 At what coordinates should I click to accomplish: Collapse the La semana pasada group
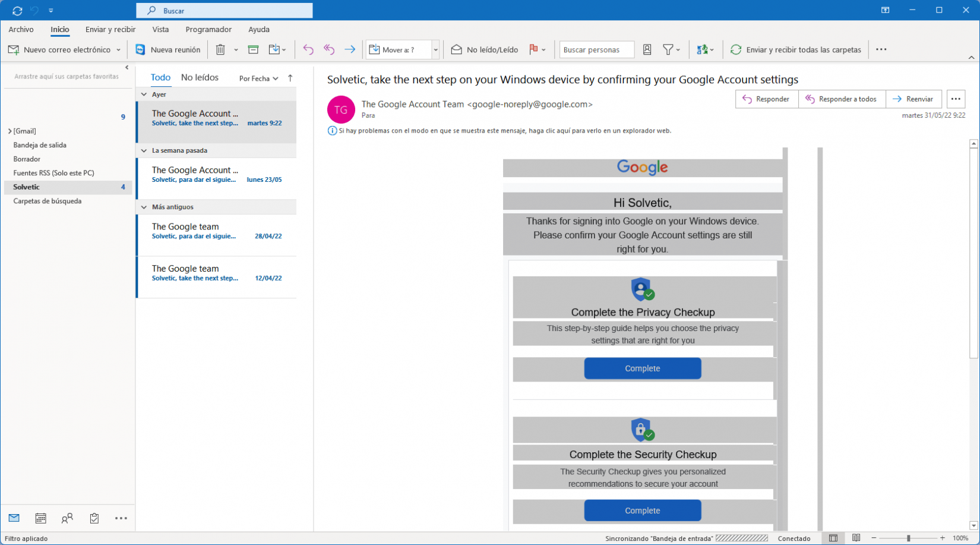[144, 151]
